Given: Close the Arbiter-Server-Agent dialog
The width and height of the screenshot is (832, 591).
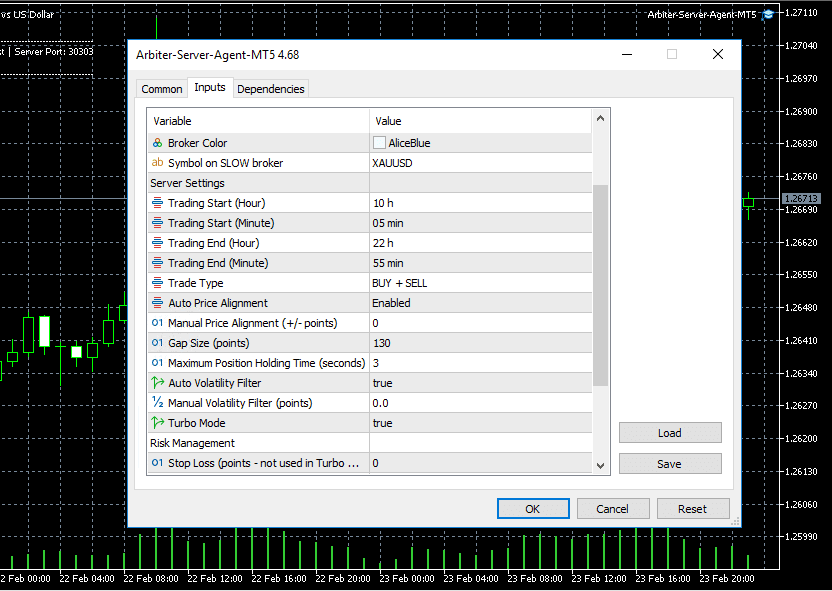Looking at the screenshot, I should click(718, 54).
